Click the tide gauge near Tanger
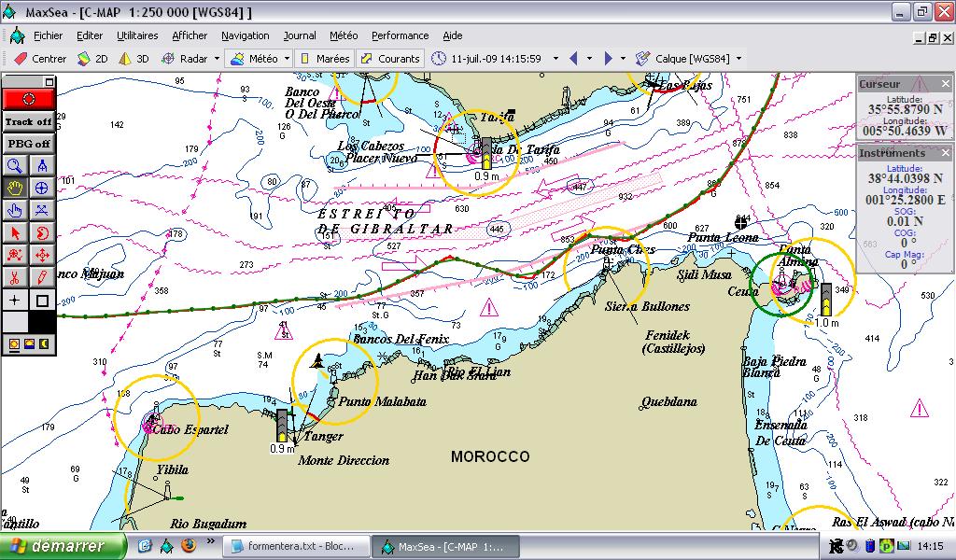 [282, 427]
